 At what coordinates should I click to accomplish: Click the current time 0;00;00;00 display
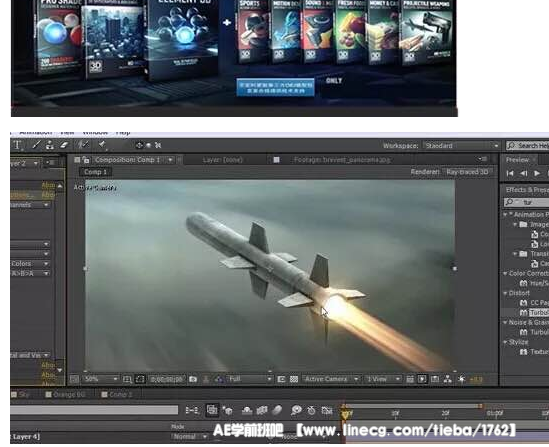coord(166,379)
